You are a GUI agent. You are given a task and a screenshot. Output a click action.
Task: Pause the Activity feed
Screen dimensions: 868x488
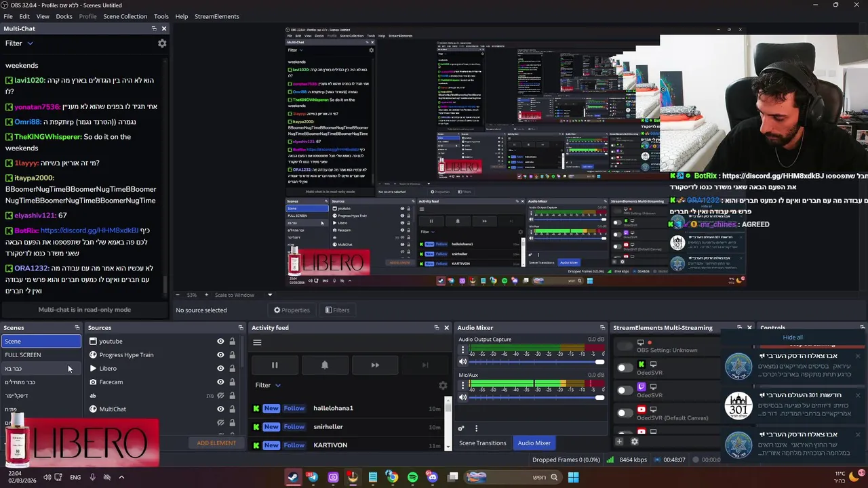[x=275, y=365]
